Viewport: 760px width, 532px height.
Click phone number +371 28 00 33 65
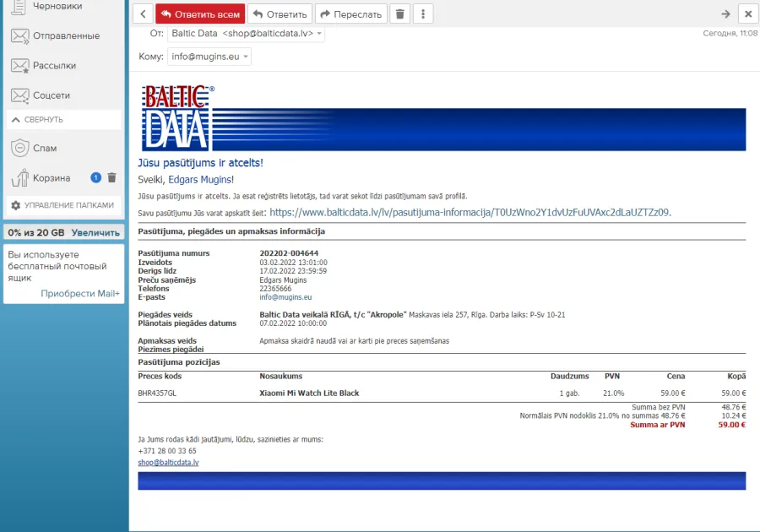(x=167, y=451)
